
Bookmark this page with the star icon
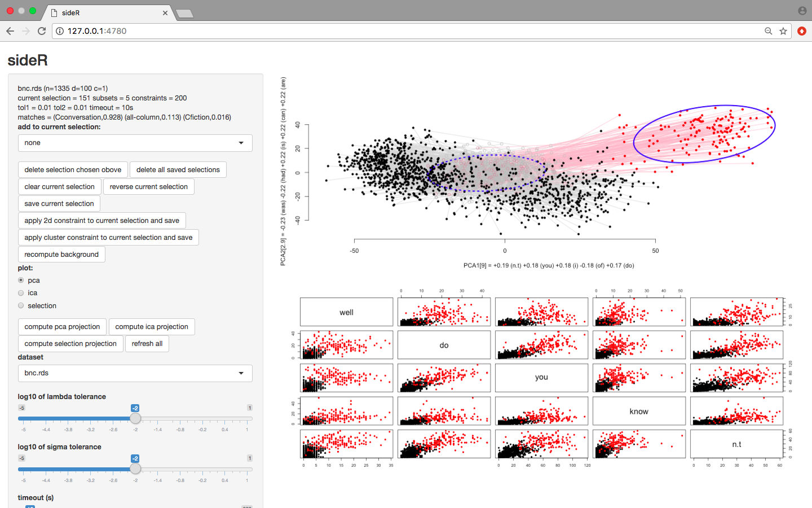coord(783,31)
